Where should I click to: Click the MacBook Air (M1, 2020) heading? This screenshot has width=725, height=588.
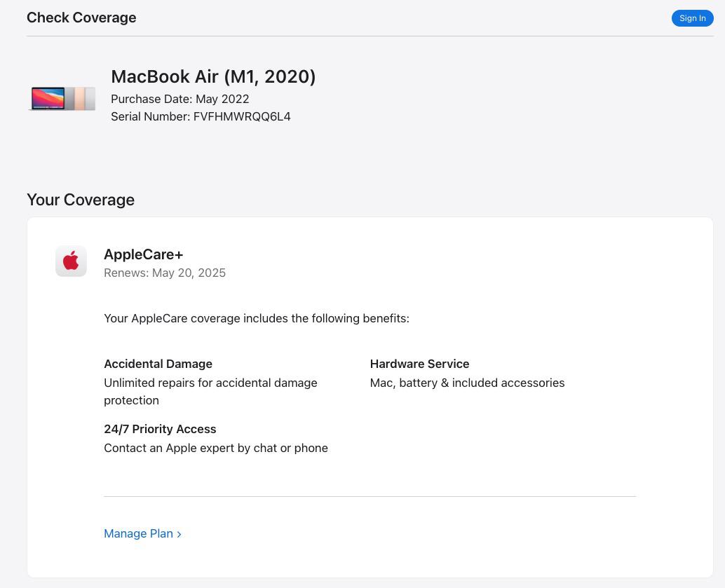[213, 76]
